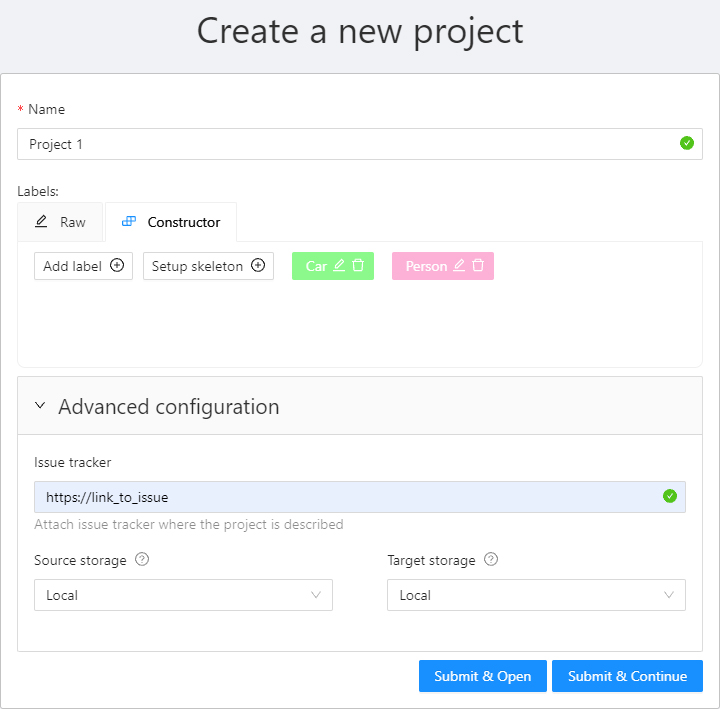Open the Source storage dropdown
This screenshot has width=720, height=709.
coord(183,595)
